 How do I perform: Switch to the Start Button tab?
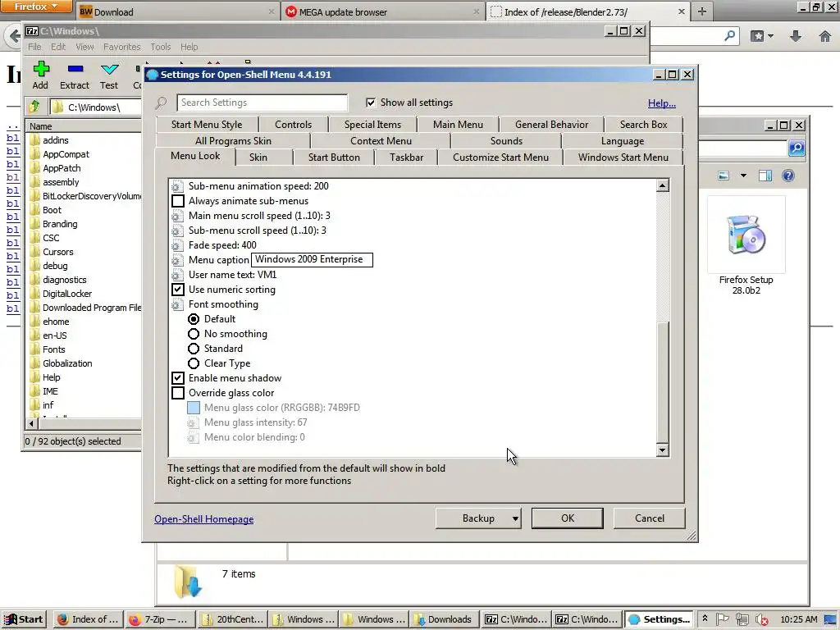click(x=334, y=157)
